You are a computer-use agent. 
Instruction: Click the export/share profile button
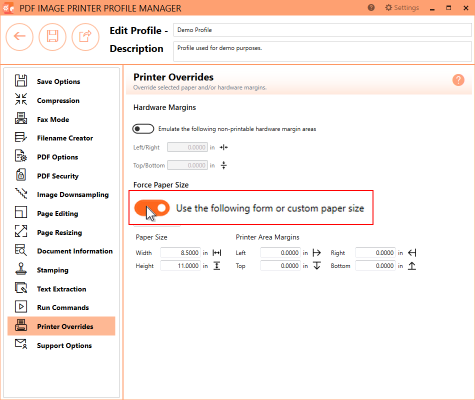[85, 36]
